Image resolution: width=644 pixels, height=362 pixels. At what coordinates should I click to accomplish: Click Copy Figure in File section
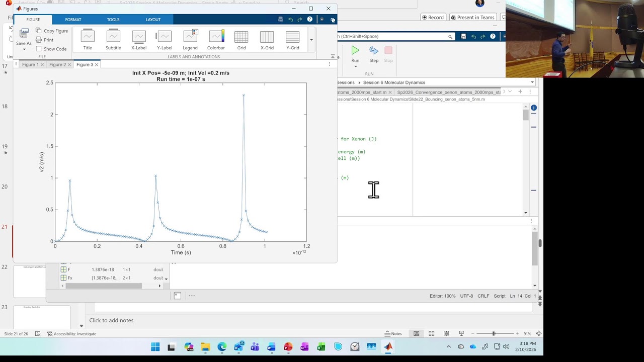[52, 31]
